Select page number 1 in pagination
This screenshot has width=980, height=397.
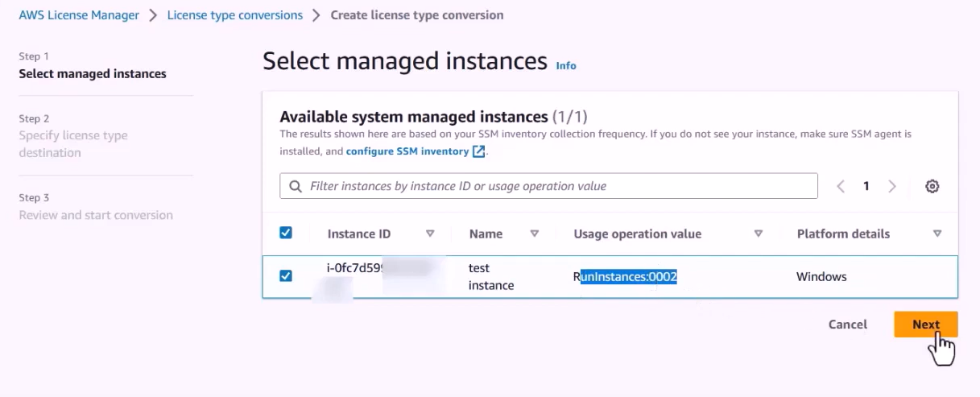coord(866,186)
